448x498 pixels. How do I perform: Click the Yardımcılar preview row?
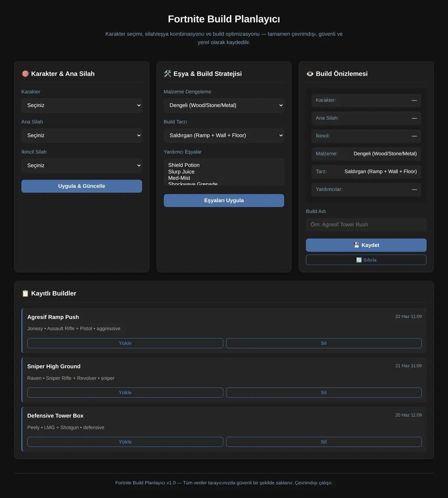366,190
